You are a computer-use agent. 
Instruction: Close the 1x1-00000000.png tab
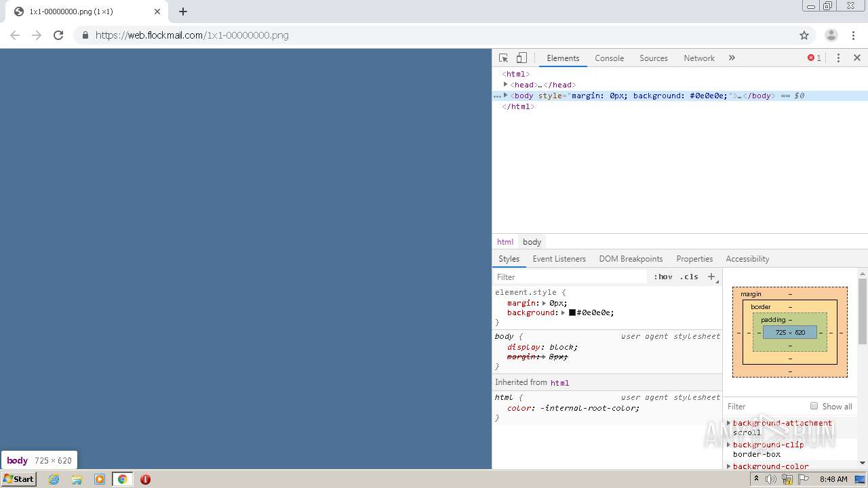[x=157, y=12]
